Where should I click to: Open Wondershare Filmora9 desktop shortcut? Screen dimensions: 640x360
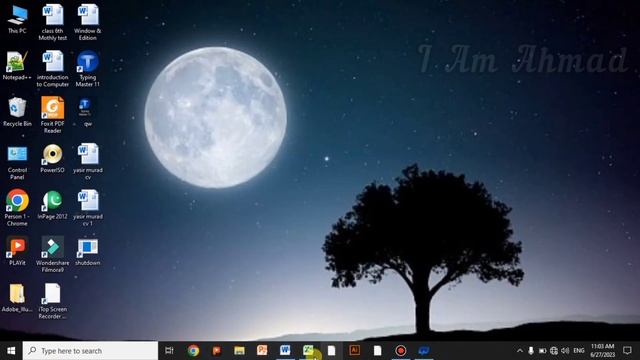point(53,254)
